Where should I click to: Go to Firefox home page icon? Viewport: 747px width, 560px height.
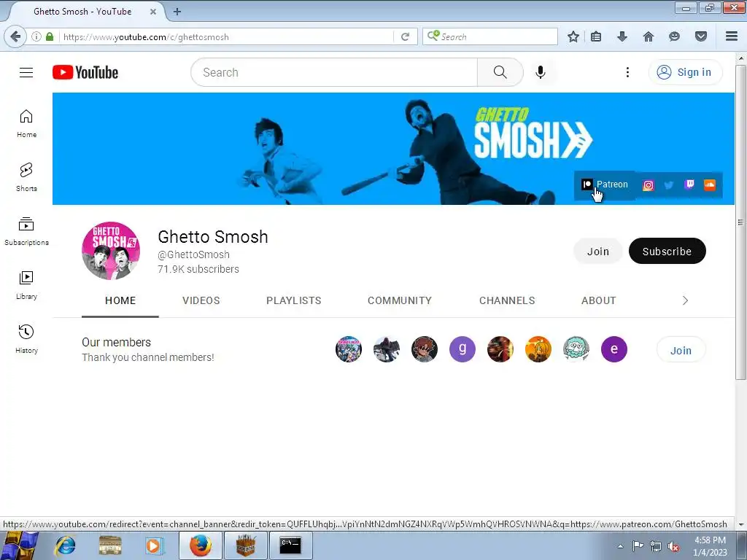point(649,36)
